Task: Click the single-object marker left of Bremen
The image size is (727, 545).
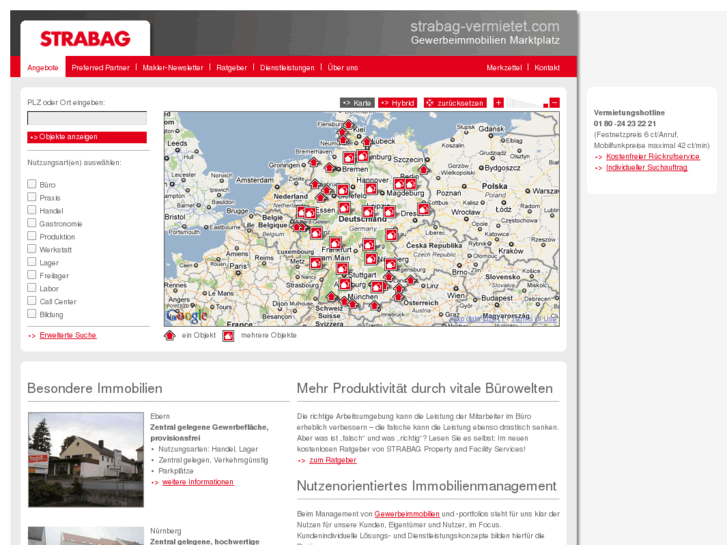Action: point(329,167)
